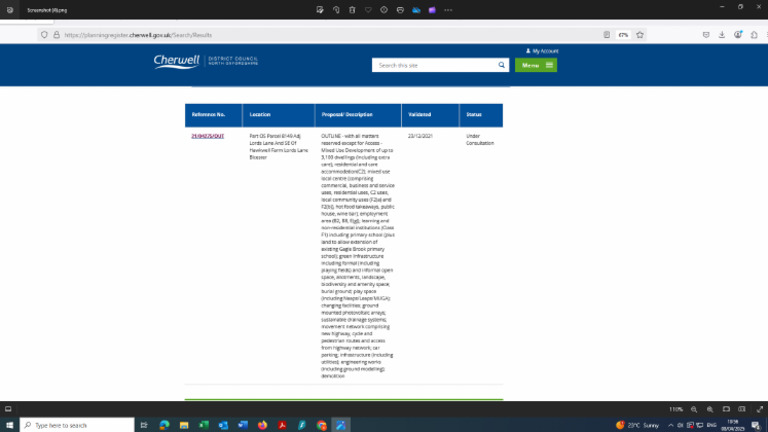Click the fit to window icon

click(x=726, y=409)
